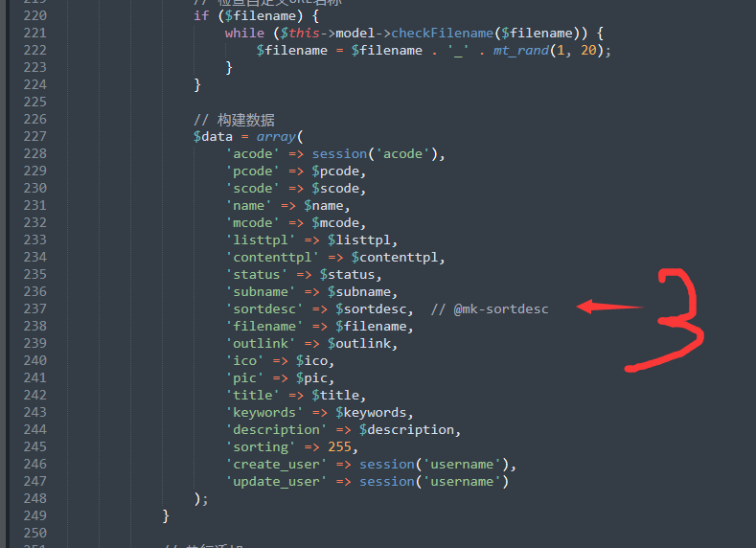The image size is (756, 548).
Task: Click the value 255 on the sorting line
Action: 339,446
